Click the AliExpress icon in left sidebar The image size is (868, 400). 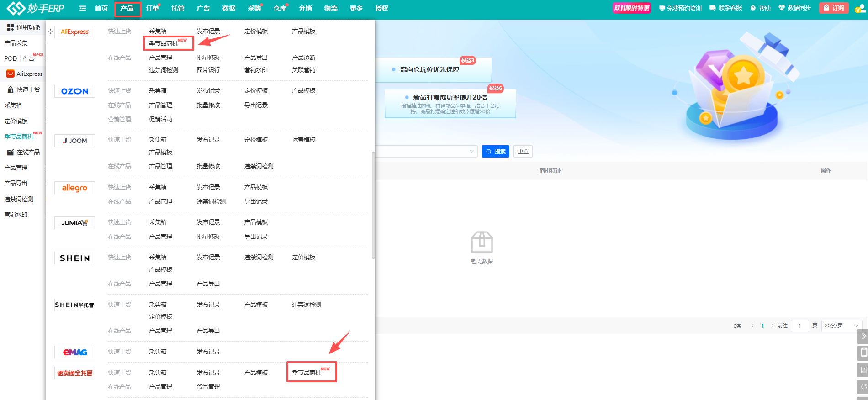(x=10, y=74)
